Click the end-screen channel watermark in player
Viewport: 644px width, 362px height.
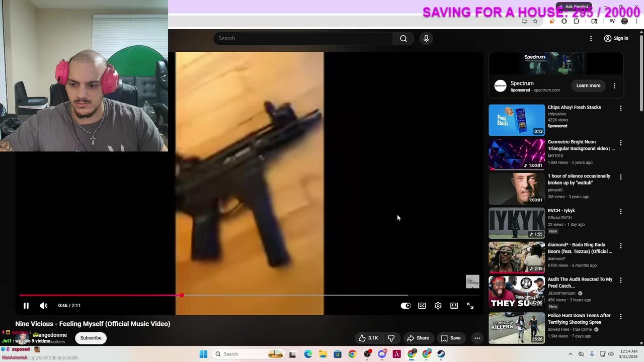click(x=472, y=282)
